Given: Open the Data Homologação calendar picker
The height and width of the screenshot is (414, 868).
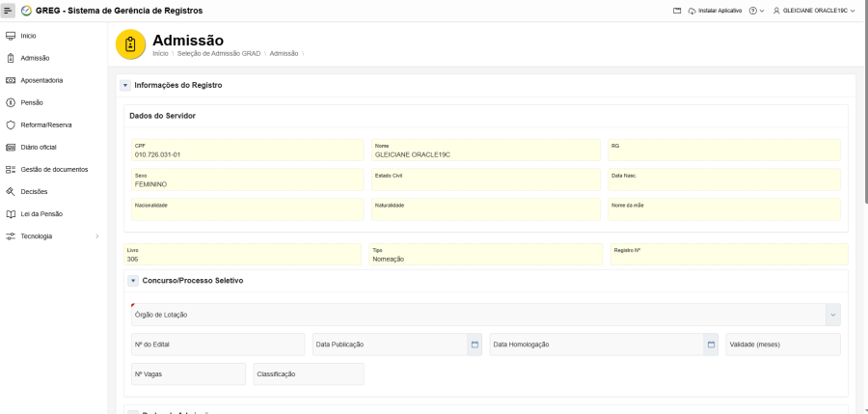Looking at the screenshot, I should tap(712, 345).
